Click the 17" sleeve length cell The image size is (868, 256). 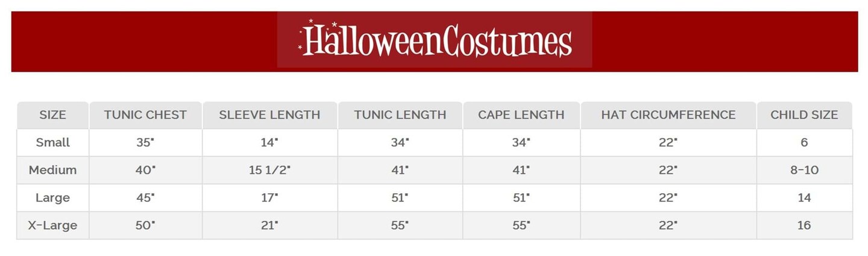269,198
